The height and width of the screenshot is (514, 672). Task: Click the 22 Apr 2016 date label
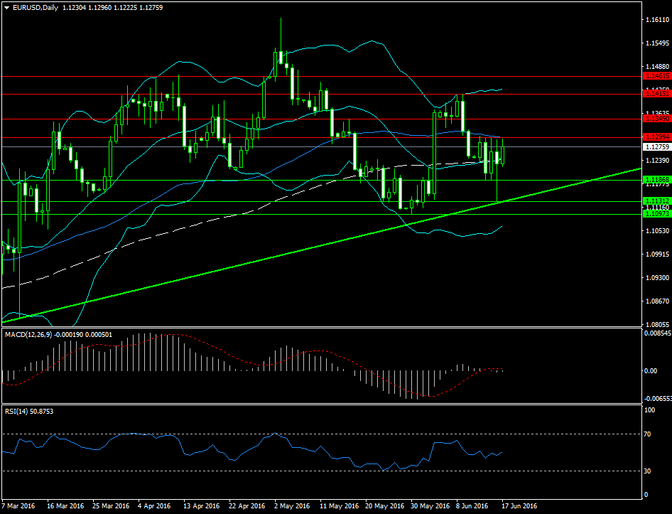tap(247, 507)
